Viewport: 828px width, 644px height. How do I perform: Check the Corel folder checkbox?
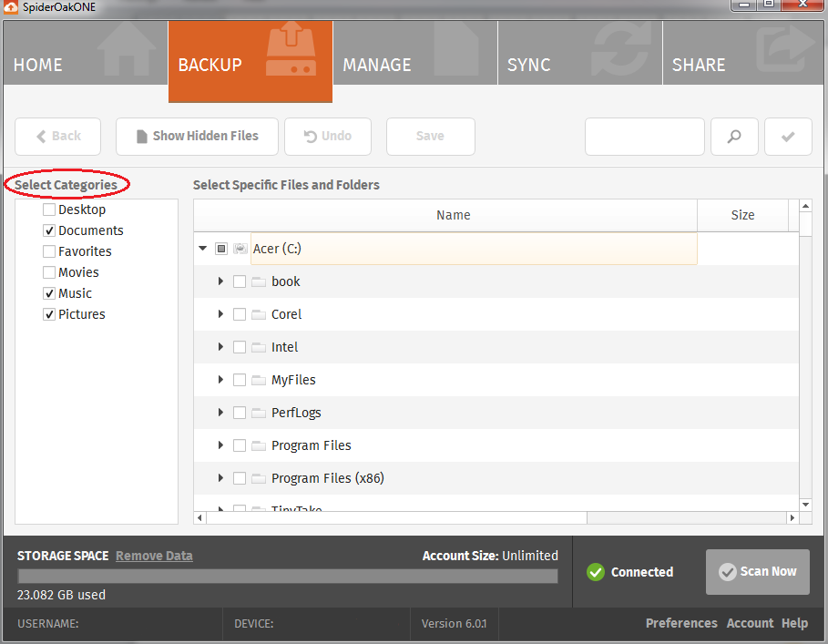coord(240,314)
